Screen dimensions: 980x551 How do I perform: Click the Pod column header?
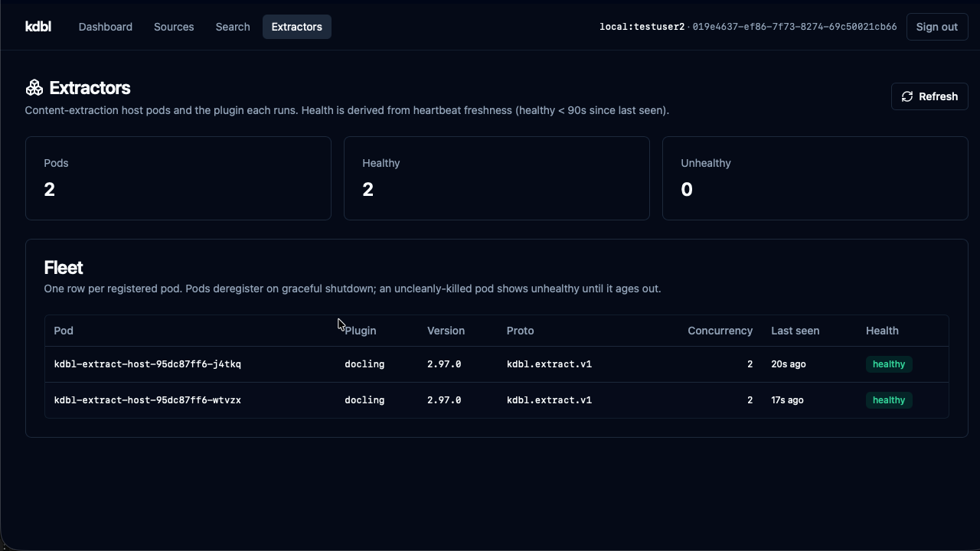[64, 331]
